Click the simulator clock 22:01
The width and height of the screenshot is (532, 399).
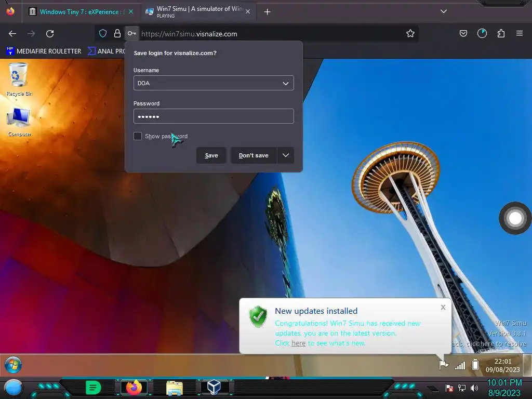(502, 365)
